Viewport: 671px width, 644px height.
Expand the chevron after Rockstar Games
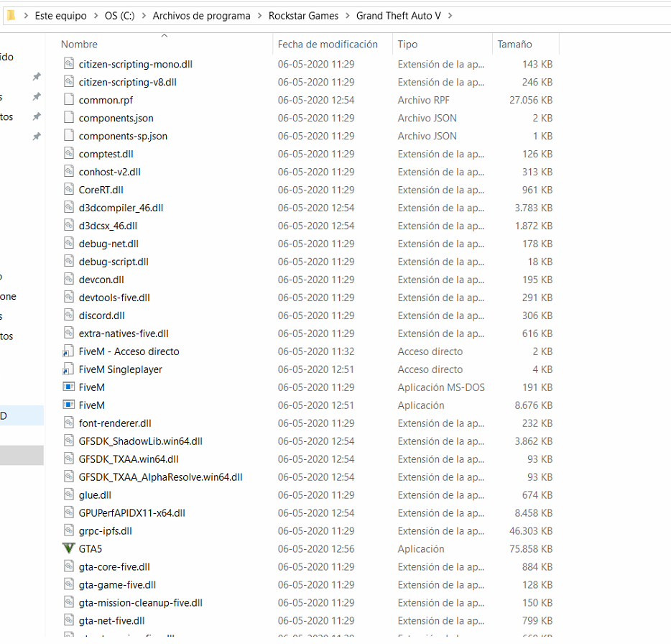click(348, 16)
